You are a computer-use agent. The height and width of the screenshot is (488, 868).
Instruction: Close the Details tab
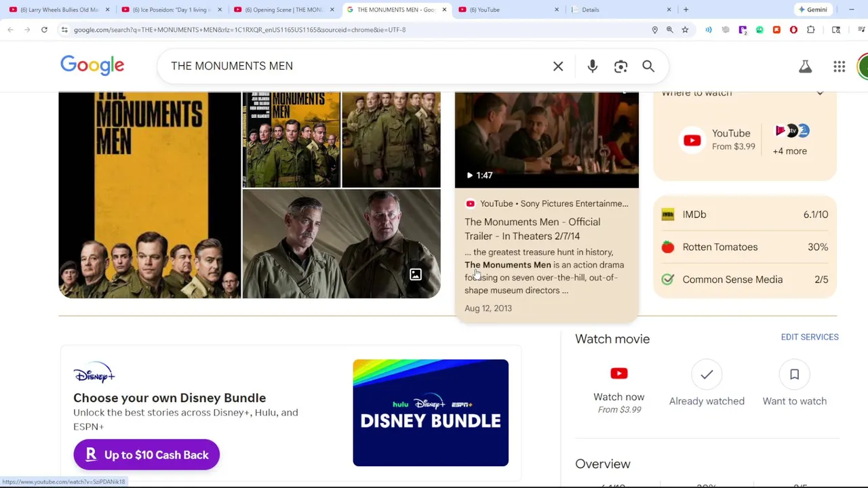click(669, 9)
